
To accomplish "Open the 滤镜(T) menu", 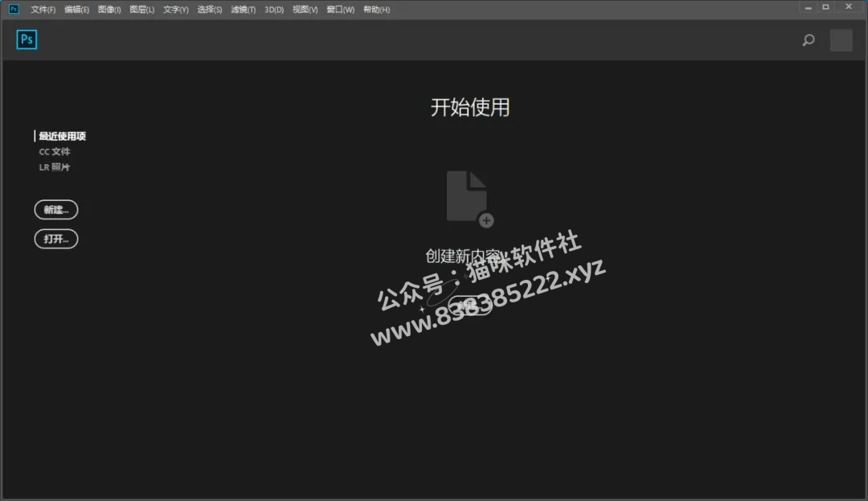I will [x=243, y=10].
